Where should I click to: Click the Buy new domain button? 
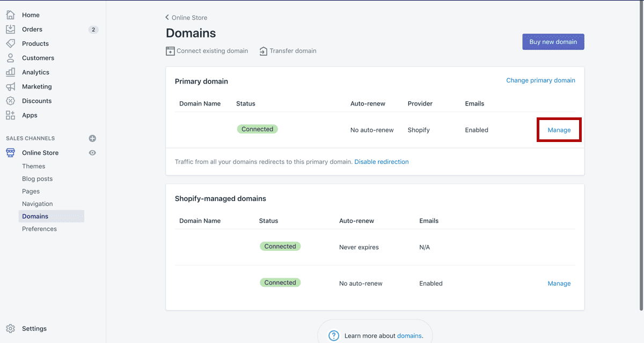point(553,42)
